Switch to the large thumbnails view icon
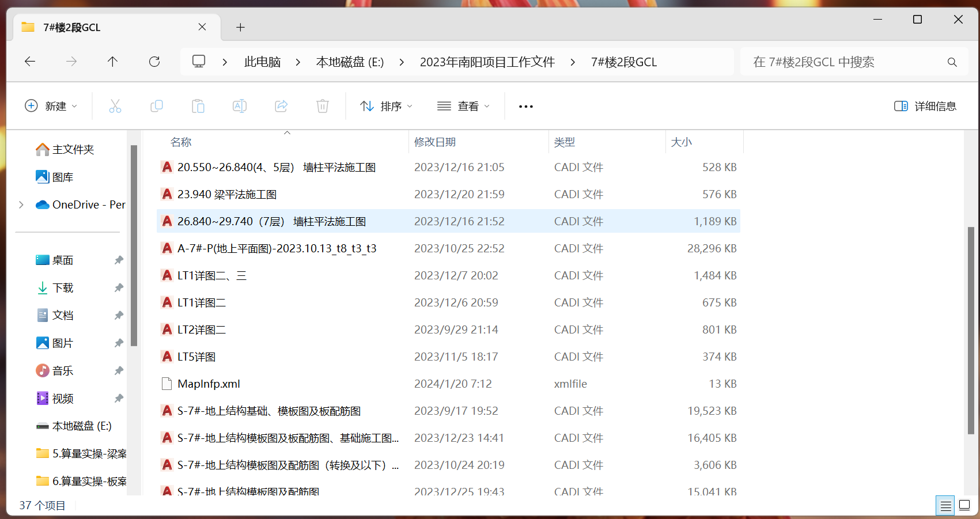This screenshot has height=519, width=980. coord(964,506)
